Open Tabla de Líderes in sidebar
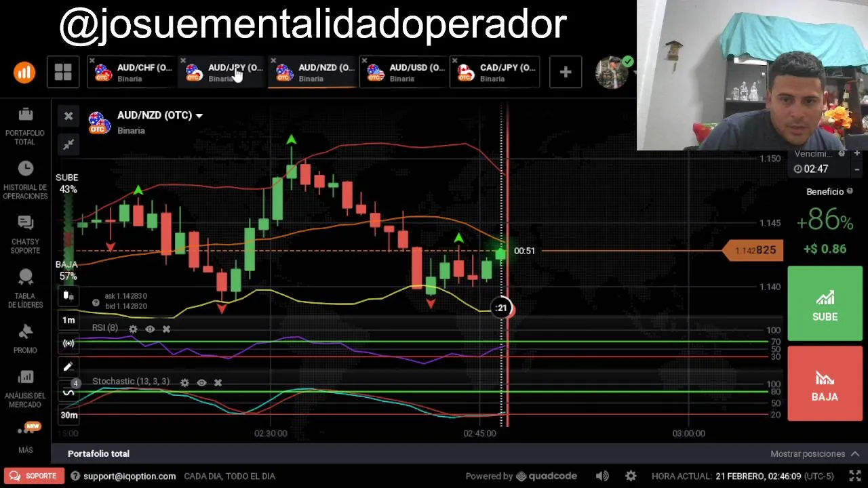868x488 pixels. pyautogui.click(x=25, y=289)
